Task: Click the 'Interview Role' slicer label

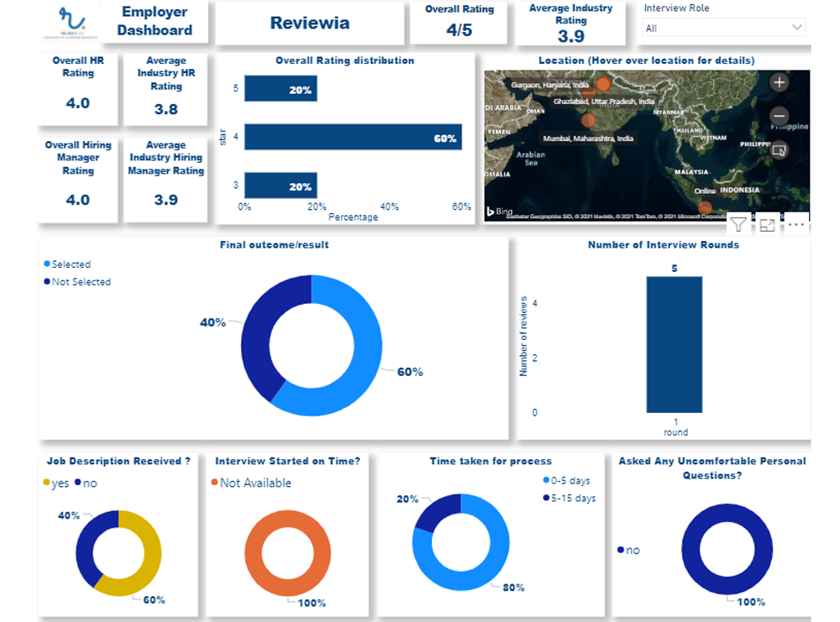Action: pyautogui.click(x=676, y=8)
